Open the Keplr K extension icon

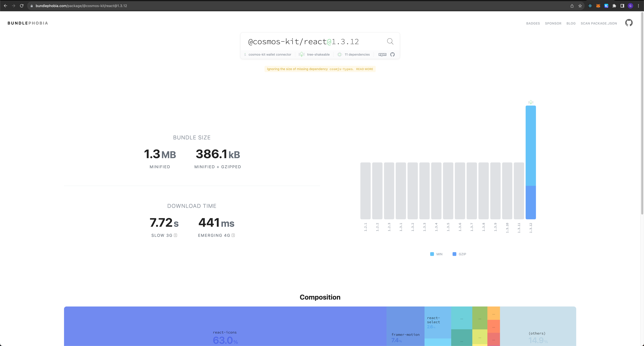coord(606,6)
